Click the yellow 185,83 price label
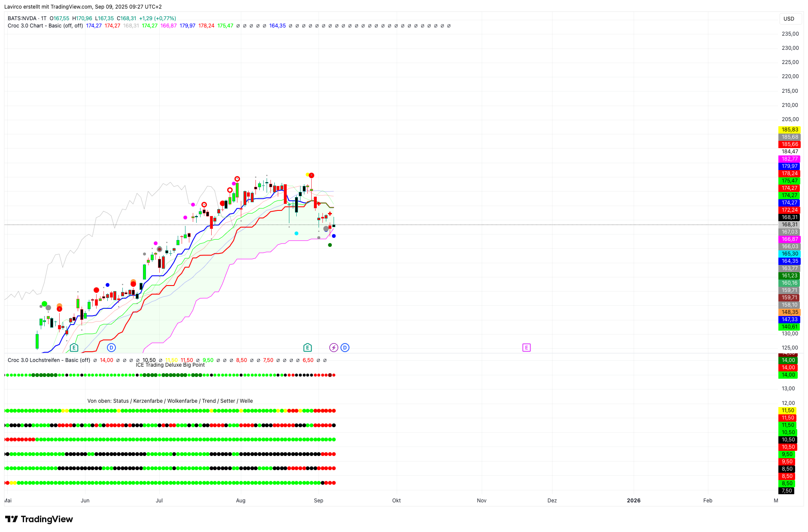 point(790,130)
